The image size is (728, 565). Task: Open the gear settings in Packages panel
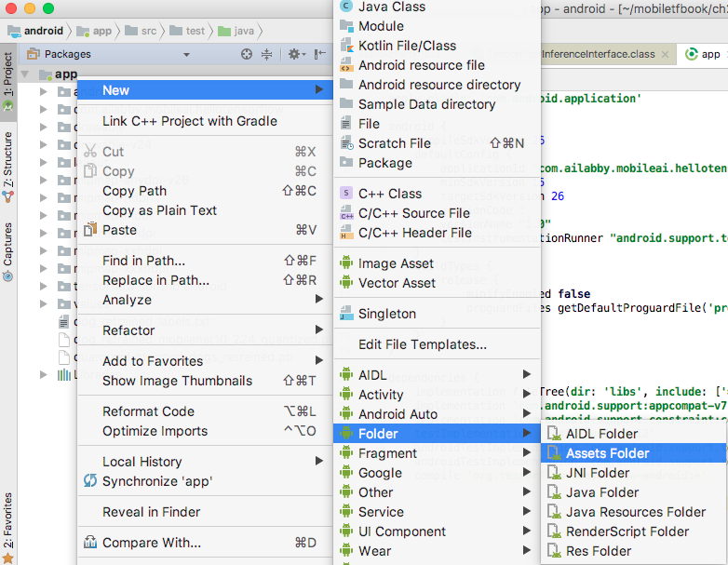[x=296, y=54]
